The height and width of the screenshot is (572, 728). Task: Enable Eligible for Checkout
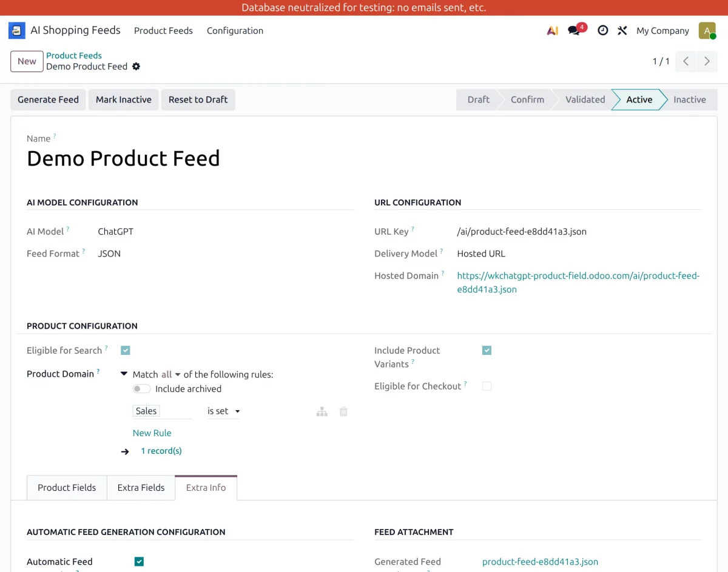pyautogui.click(x=486, y=386)
